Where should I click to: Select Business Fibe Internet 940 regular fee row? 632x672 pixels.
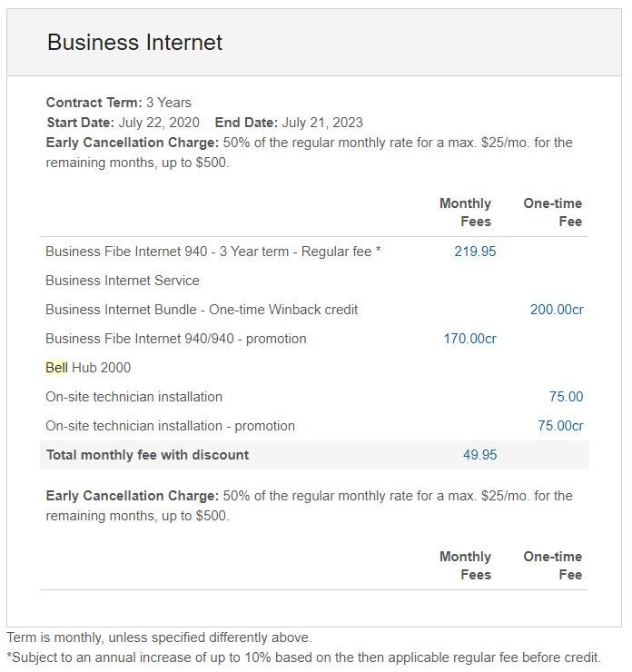click(x=314, y=252)
